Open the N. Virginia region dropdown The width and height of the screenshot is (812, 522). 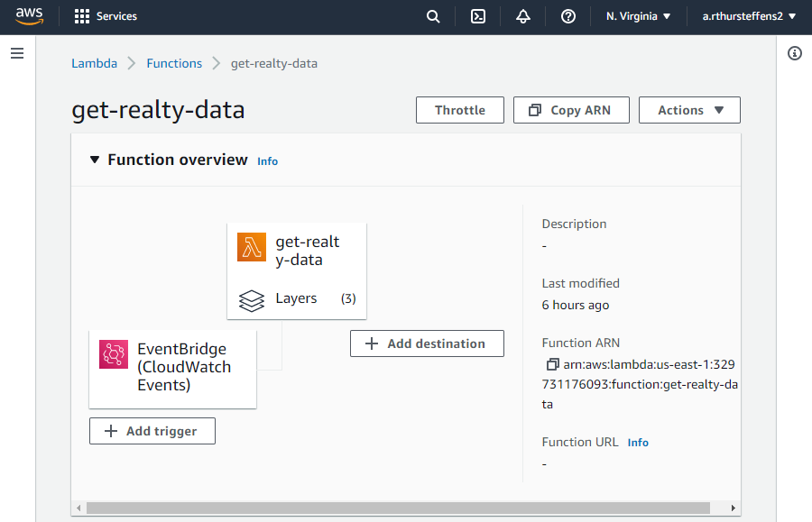(638, 16)
